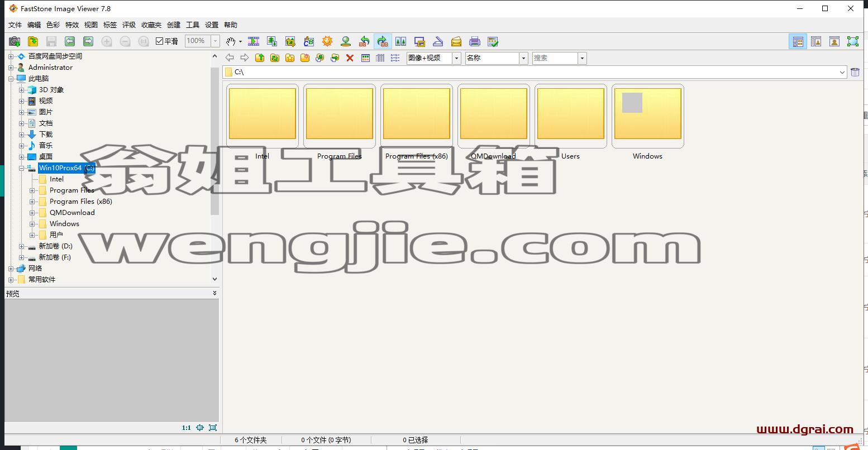Viewport: 868px width, 450px height.
Task: Click the open file folder icon
Action: pos(33,41)
